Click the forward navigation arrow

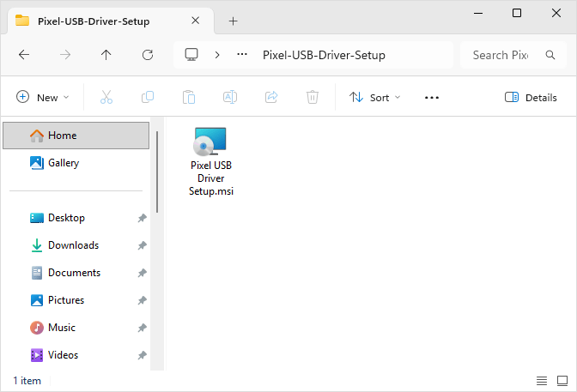pyautogui.click(x=65, y=55)
